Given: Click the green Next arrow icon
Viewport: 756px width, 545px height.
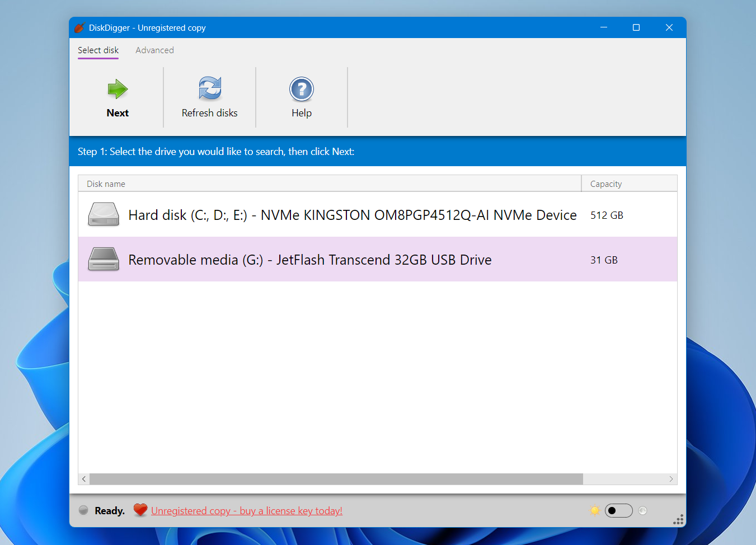Looking at the screenshot, I should tap(118, 89).
